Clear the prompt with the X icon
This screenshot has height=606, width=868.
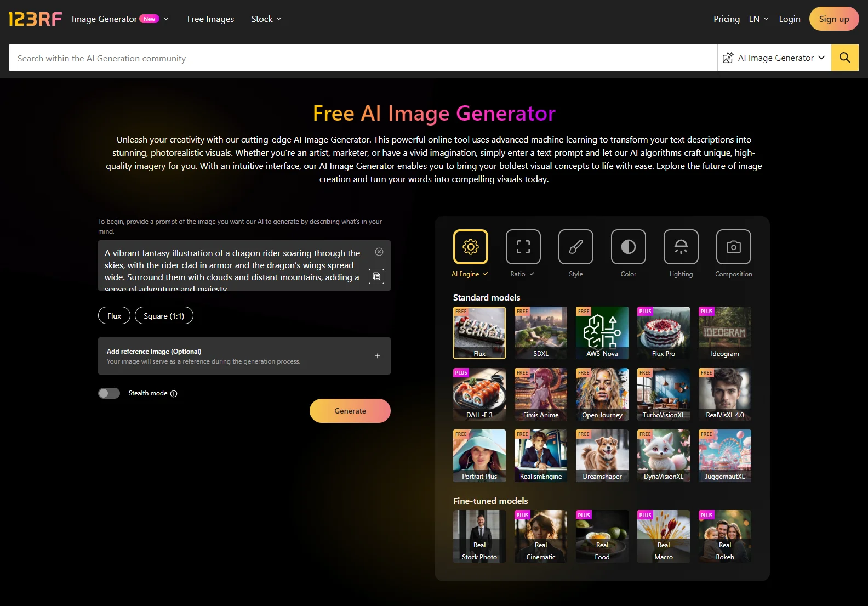[x=379, y=252]
